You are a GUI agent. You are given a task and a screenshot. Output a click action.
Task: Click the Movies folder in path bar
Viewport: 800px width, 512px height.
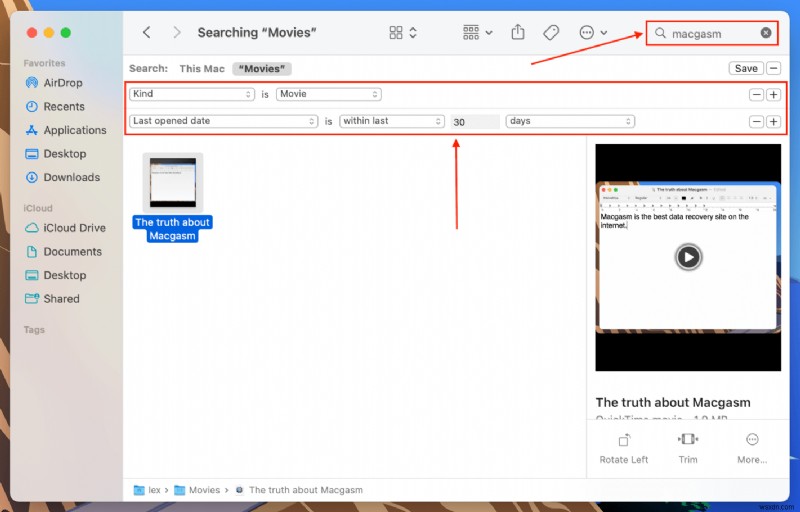[197, 490]
